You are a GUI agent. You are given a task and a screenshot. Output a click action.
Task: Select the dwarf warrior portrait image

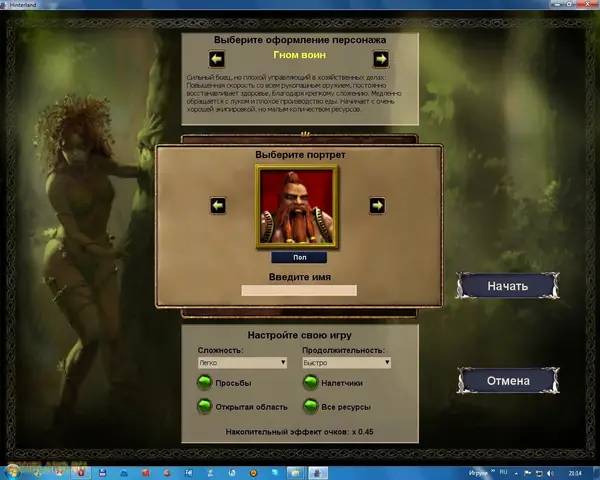[x=297, y=207]
